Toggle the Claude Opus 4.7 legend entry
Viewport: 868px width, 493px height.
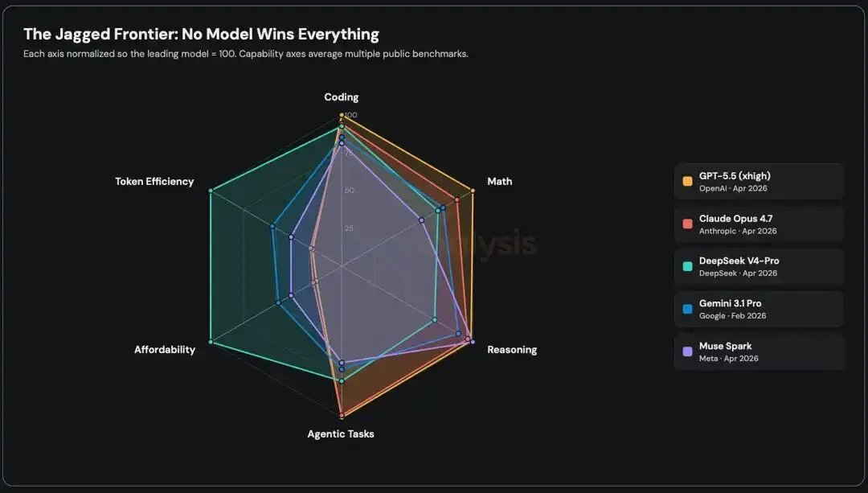click(x=759, y=224)
